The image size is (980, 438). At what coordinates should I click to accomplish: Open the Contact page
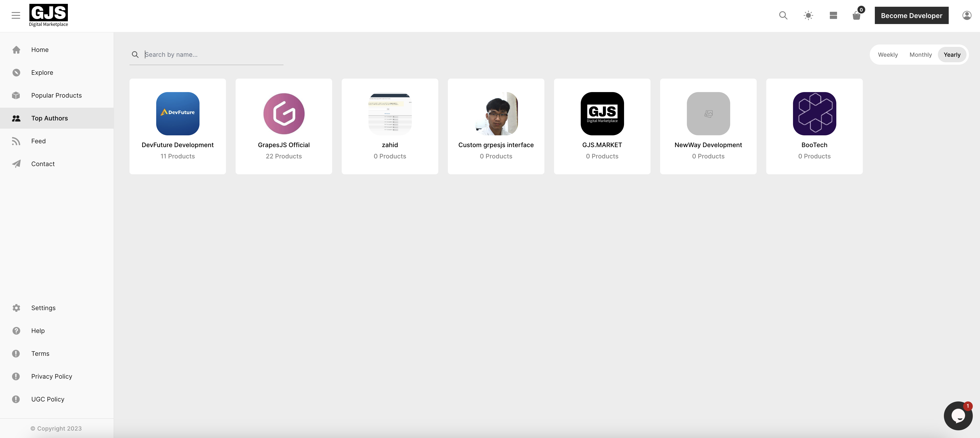click(57, 164)
